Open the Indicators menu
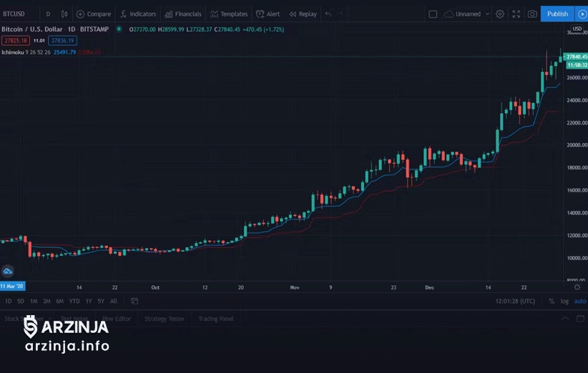 pos(137,14)
